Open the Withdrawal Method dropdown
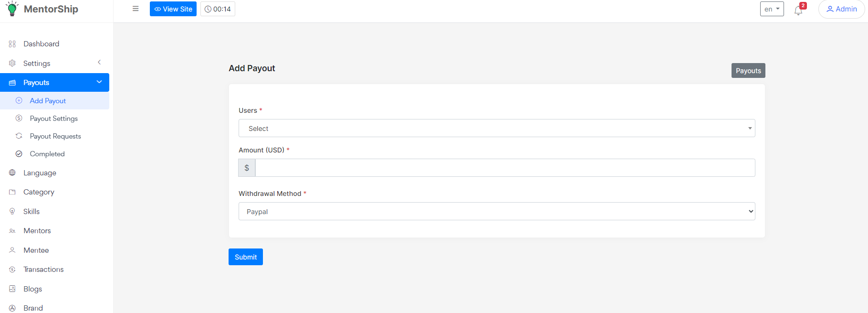This screenshot has width=868, height=313. pyautogui.click(x=496, y=212)
